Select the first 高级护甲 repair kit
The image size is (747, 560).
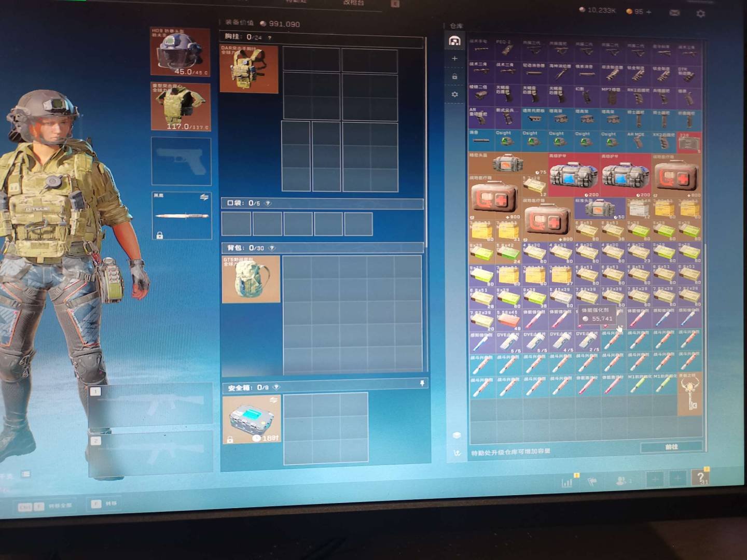coord(574,175)
